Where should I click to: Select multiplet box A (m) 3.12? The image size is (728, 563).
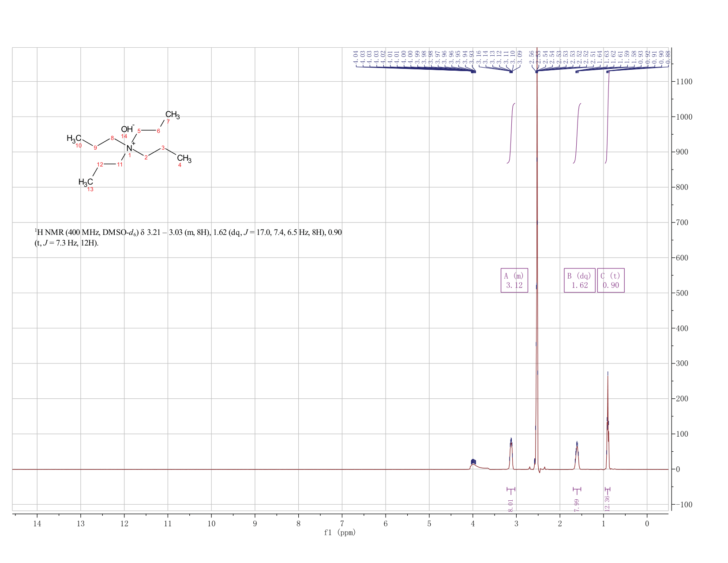click(x=514, y=280)
